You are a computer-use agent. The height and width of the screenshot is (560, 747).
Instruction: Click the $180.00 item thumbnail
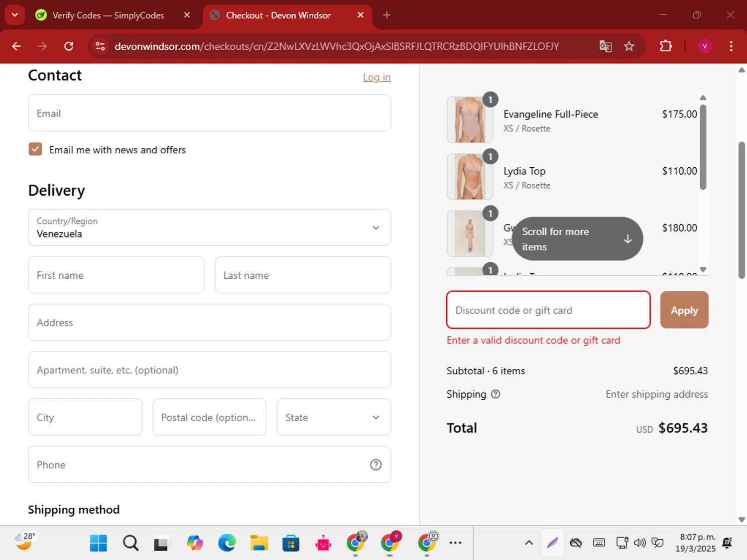pos(470,233)
